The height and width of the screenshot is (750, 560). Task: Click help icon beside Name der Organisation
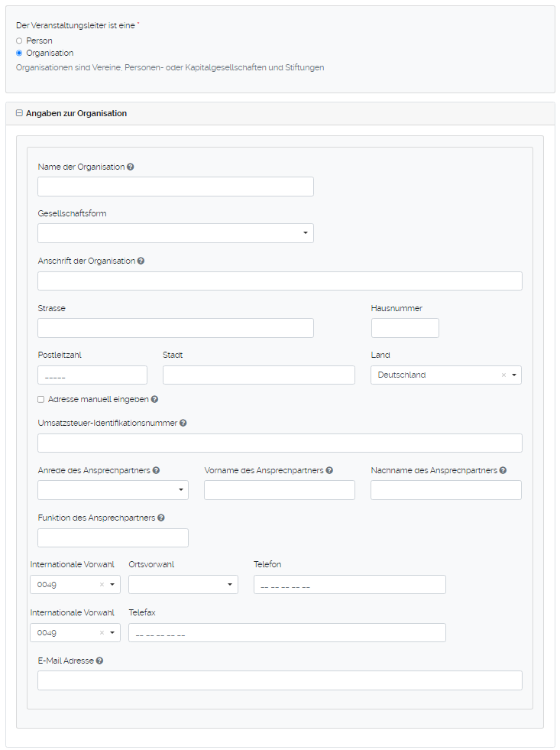[x=131, y=167]
